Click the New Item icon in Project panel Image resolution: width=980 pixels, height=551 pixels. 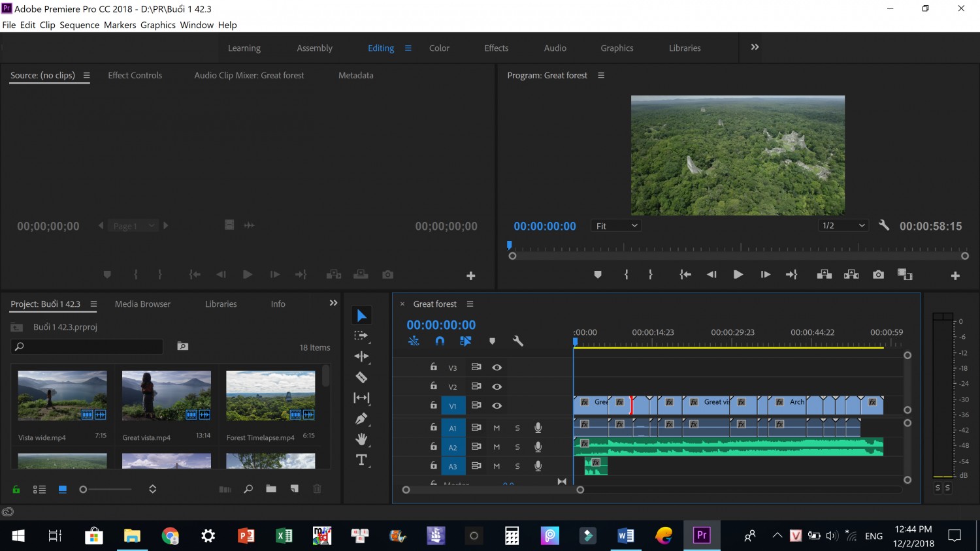tap(295, 489)
